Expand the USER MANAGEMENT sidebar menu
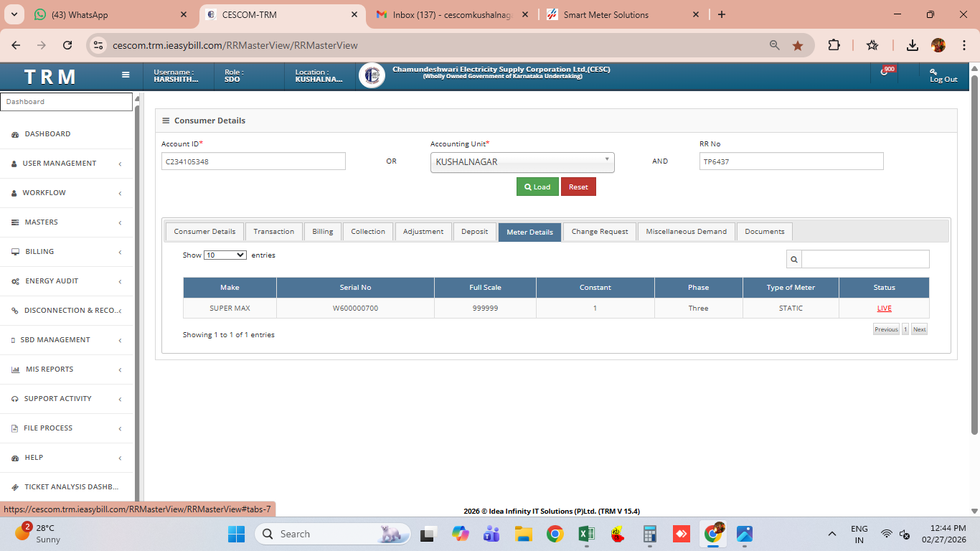The height and width of the screenshot is (551, 980). click(66, 164)
